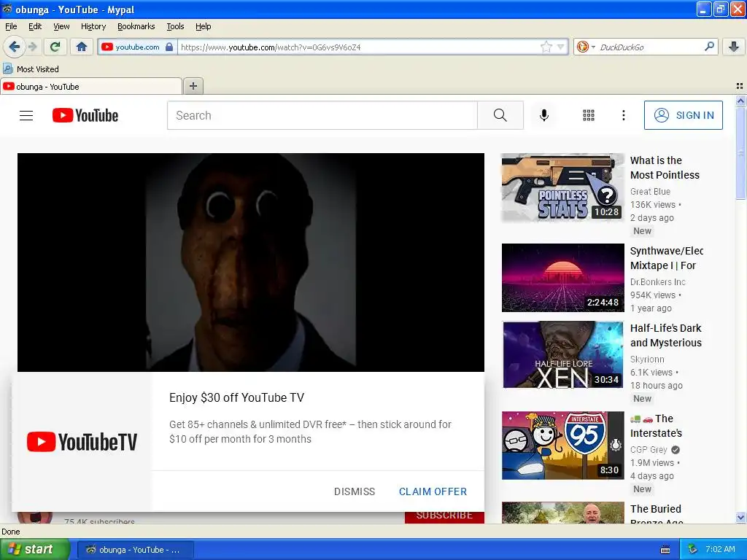Open the Half-Life Lore XEN thumbnail

pos(562,355)
